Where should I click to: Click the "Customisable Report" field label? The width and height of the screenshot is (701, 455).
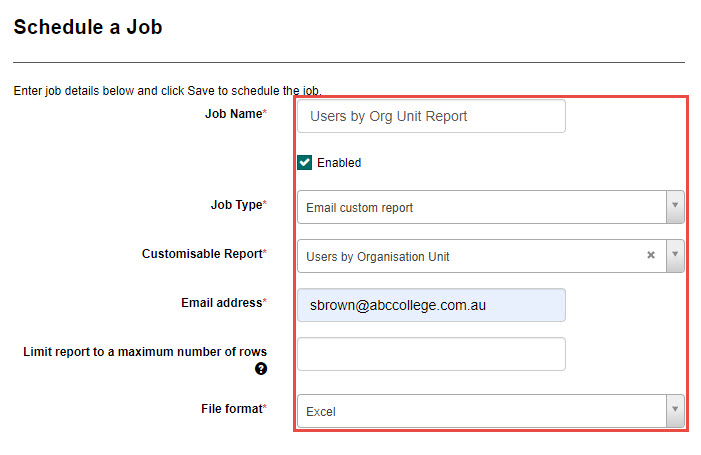click(x=203, y=254)
